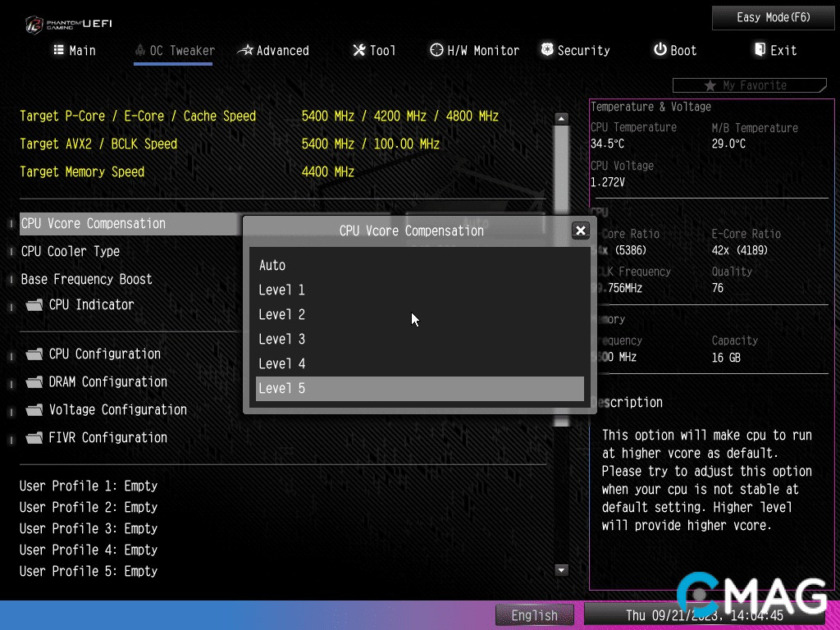Close the CPU Vcore Compensation popup
The width and height of the screenshot is (840, 630).
[581, 231]
